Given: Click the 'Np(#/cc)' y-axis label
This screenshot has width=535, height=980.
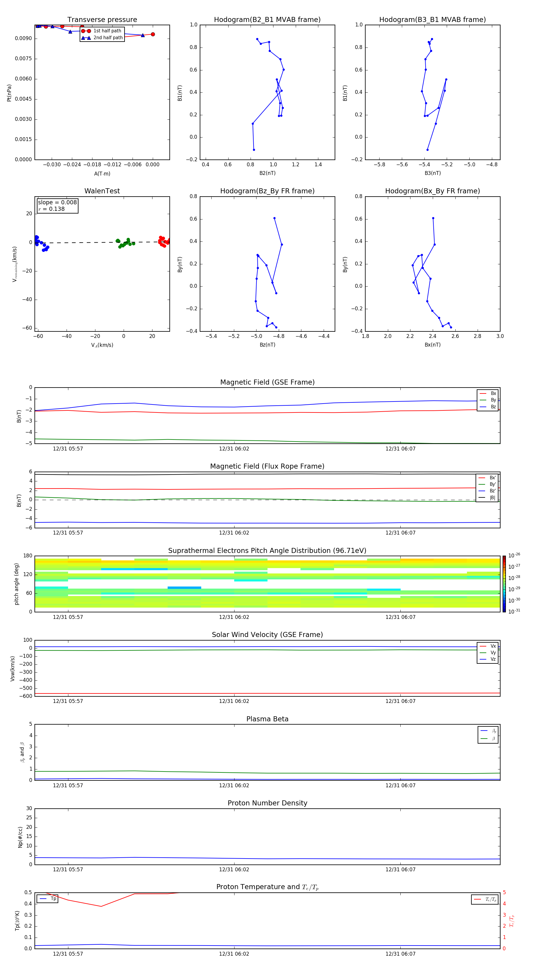Looking at the screenshot, I should click(20, 837).
